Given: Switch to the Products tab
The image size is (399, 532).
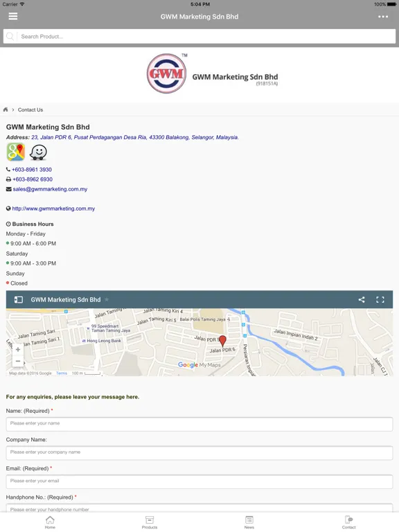Looking at the screenshot, I should pos(150,522).
